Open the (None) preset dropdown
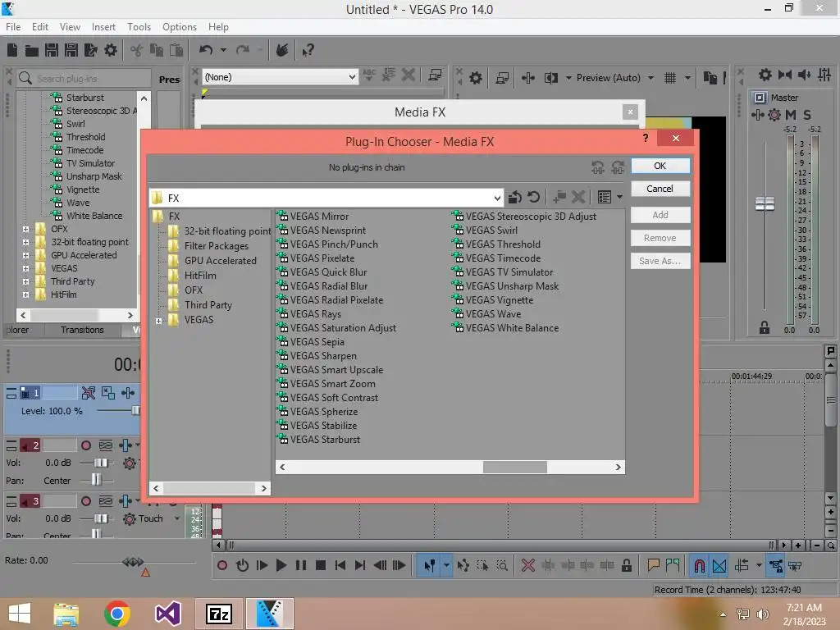Viewport: 840px width, 630px height. point(351,77)
